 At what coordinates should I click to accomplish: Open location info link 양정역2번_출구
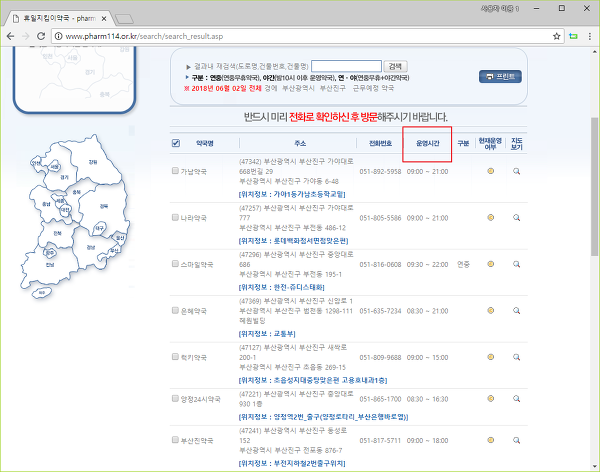(x=323, y=417)
